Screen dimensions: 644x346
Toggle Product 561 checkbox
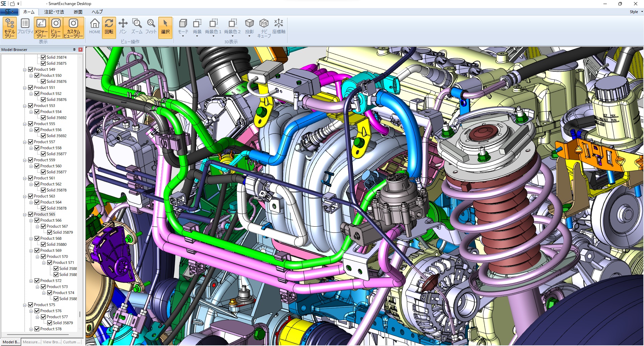pos(31,178)
